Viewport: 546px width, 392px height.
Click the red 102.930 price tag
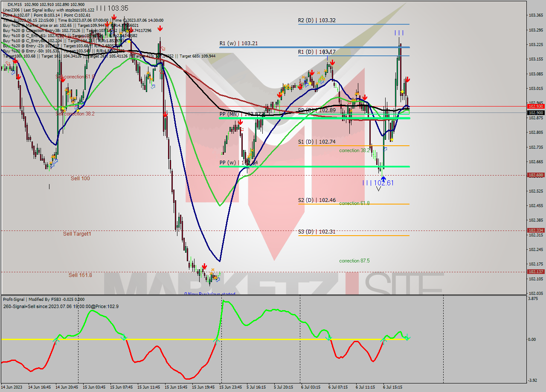(x=535, y=107)
